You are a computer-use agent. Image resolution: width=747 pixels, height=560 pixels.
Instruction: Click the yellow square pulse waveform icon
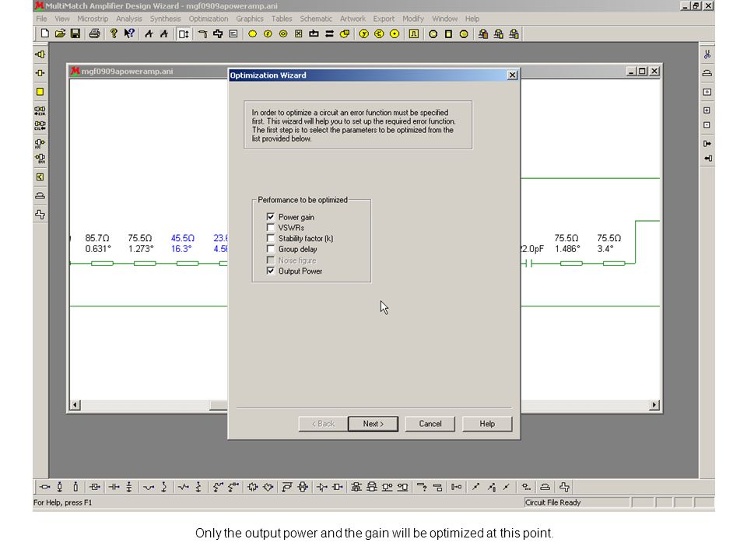pyautogui.click(x=413, y=33)
